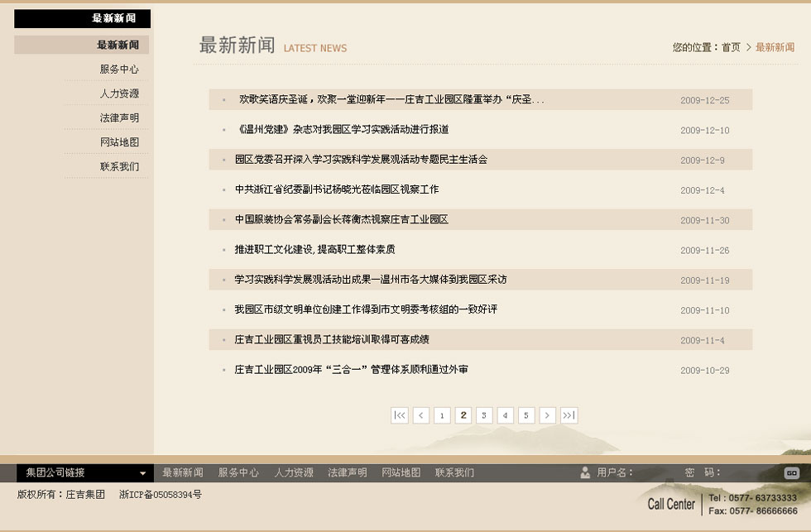
Task: Go to the first page of news
Action: click(400, 415)
